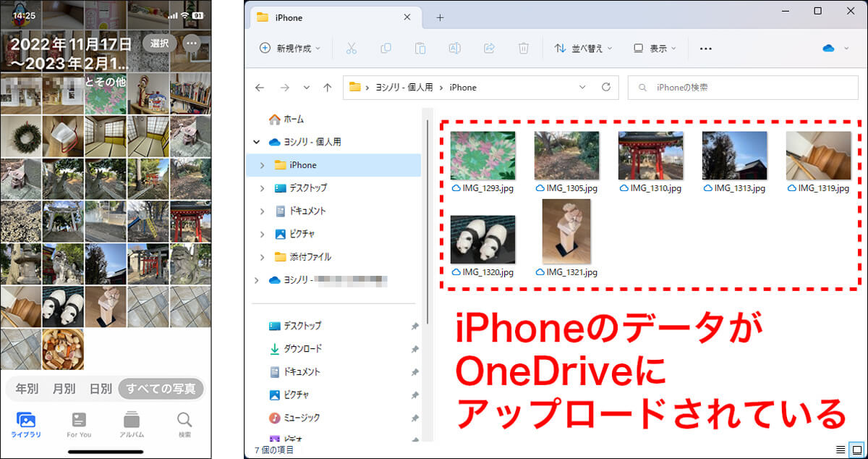The width and height of the screenshot is (868, 459).
Task: Open pinned ミュージック quick access
Action: (x=294, y=418)
